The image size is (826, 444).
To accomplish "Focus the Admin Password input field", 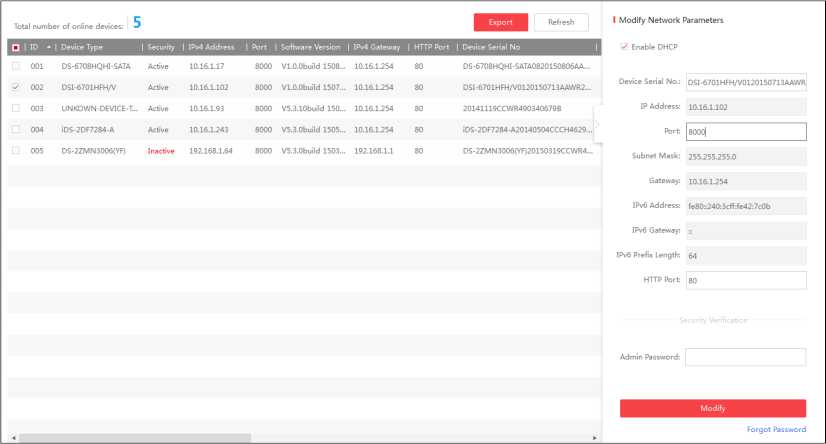I will pyautogui.click(x=745, y=357).
